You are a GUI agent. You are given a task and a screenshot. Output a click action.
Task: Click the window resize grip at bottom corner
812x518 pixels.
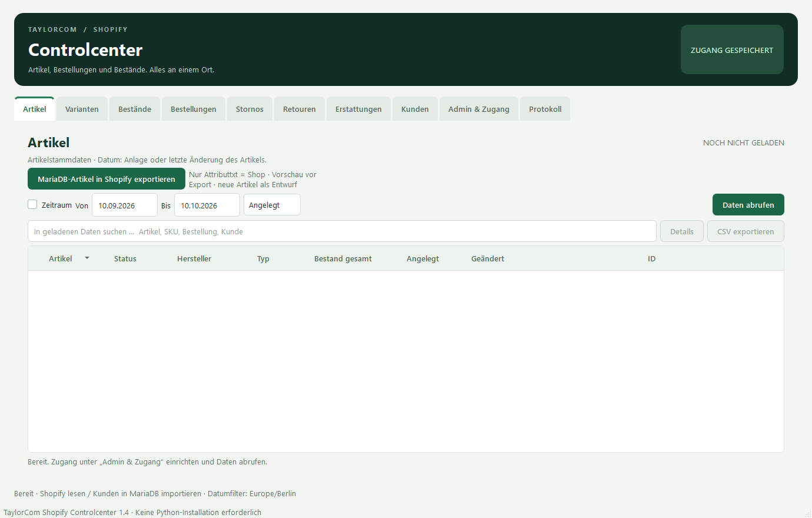807,514
